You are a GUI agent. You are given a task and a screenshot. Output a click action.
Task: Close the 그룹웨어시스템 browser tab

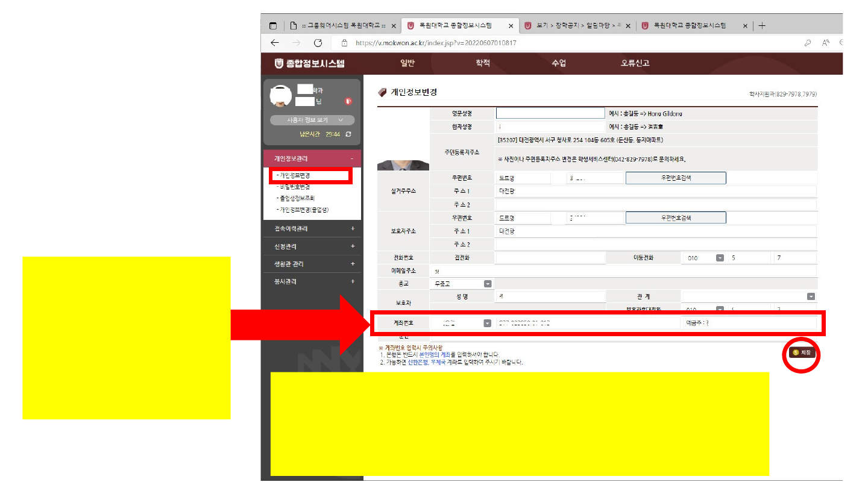[394, 26]
